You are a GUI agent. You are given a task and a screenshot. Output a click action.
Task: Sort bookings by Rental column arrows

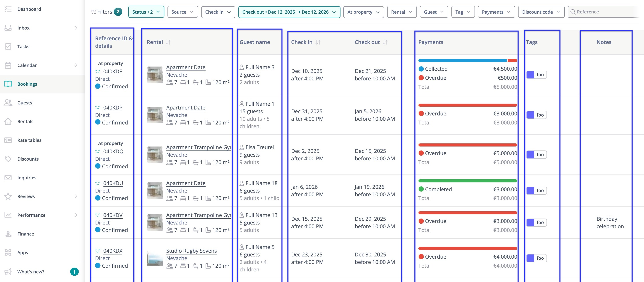[168, 42]
